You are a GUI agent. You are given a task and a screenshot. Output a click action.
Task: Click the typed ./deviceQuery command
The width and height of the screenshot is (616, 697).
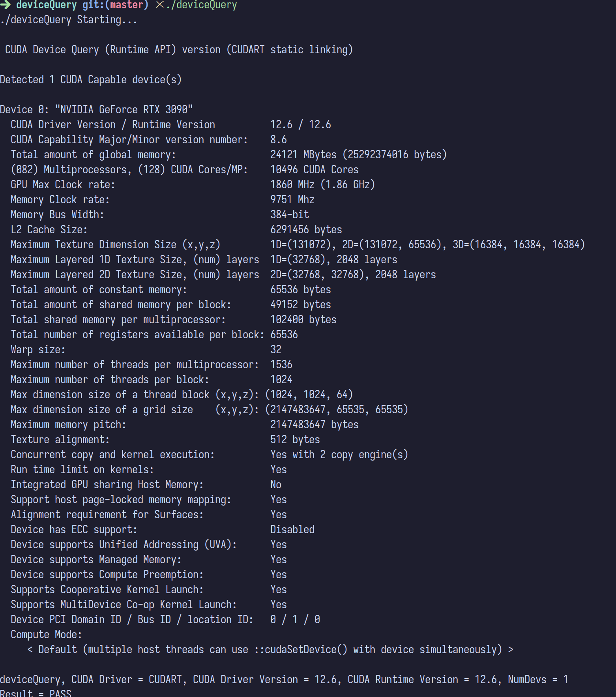pyautogui.click(x=201, y=5)
